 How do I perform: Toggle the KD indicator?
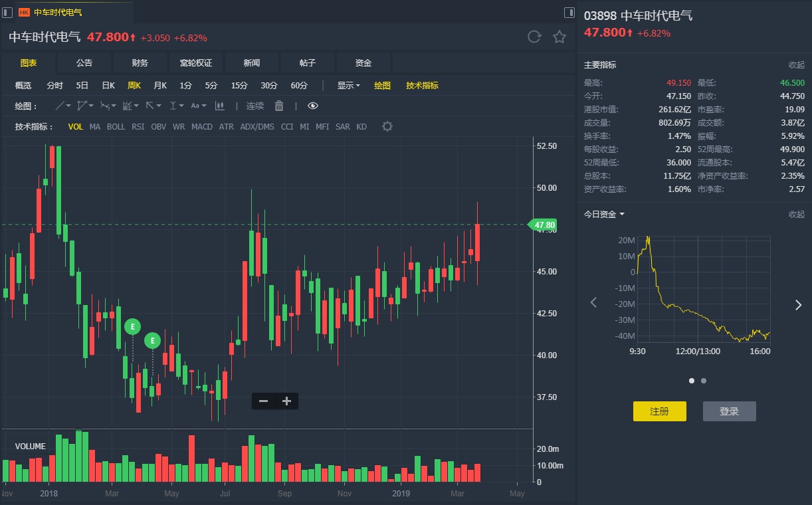361,126
